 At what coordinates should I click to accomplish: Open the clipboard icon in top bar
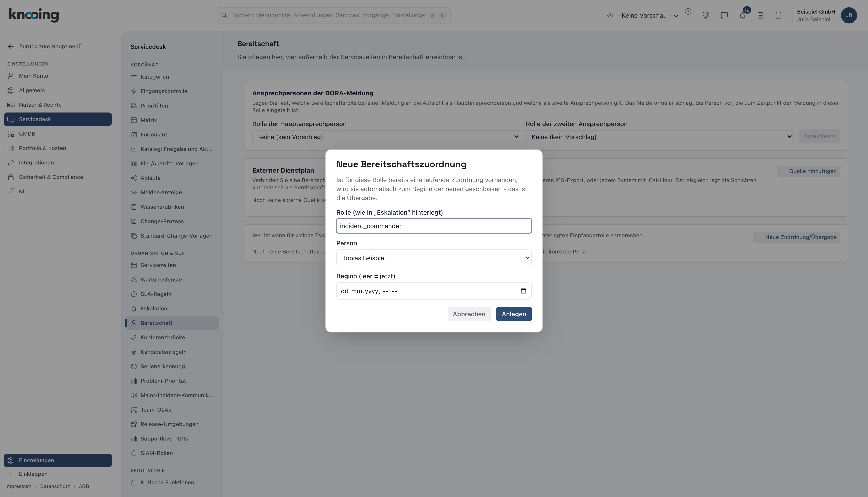pyautogui.click(x=778, y=15)
